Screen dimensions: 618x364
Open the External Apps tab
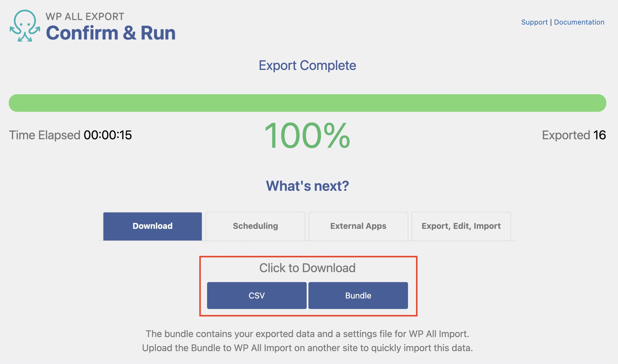click(x=358, y=226)
